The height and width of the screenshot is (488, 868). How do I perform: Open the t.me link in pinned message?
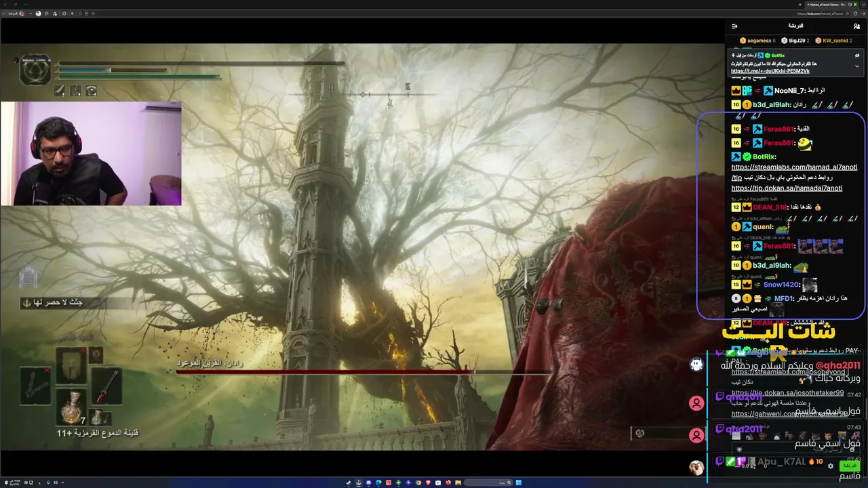point(770,70)
